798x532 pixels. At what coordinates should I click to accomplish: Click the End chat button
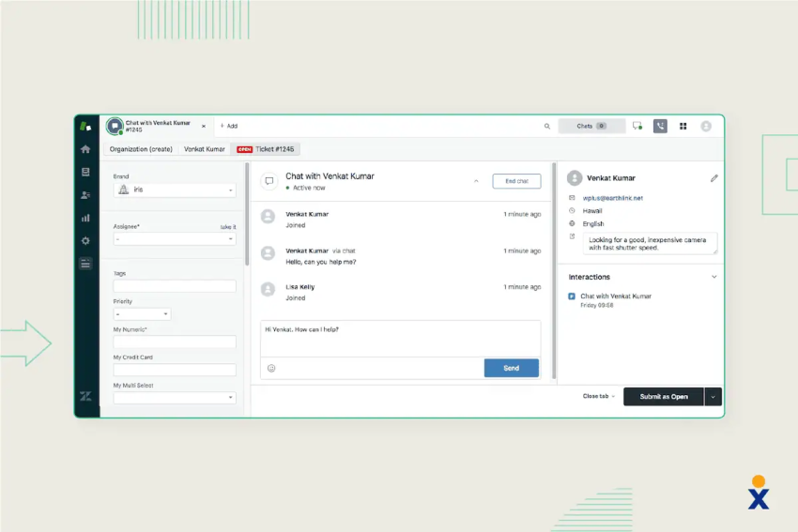tap(516, 181)
